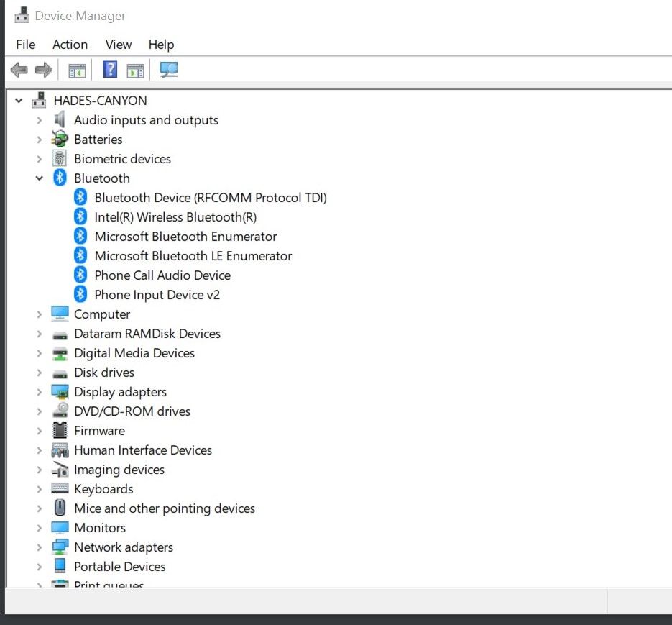Expand the Audio inputs and outputs category
The image size is (672, 625).
(40, 120)
